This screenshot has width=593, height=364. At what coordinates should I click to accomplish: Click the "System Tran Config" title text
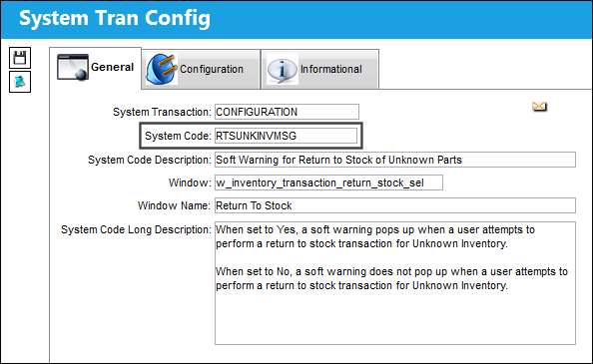click(x=115, y=19)
